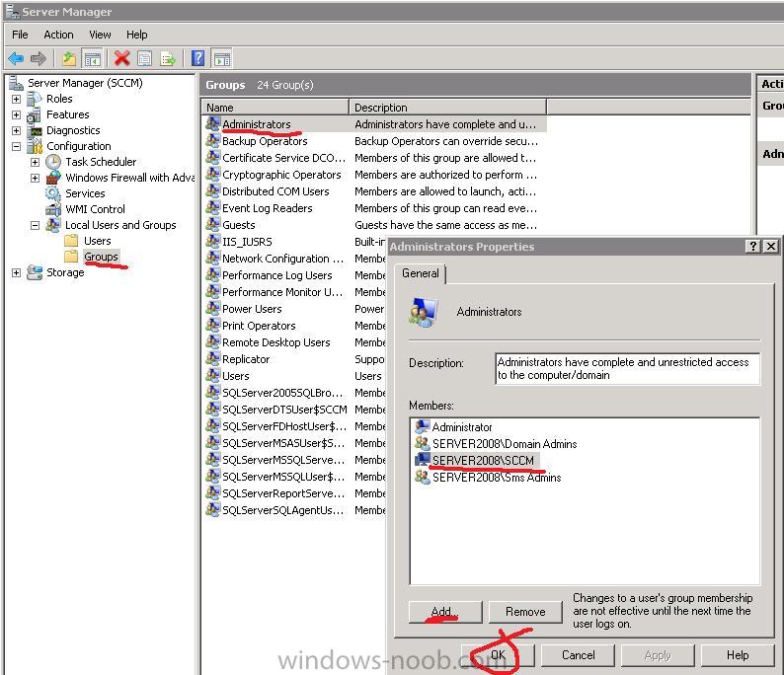Select the SQLServerDTSUser$SCCM group
The height and width of the screenshot is (675, 784).
pos(284,410)
